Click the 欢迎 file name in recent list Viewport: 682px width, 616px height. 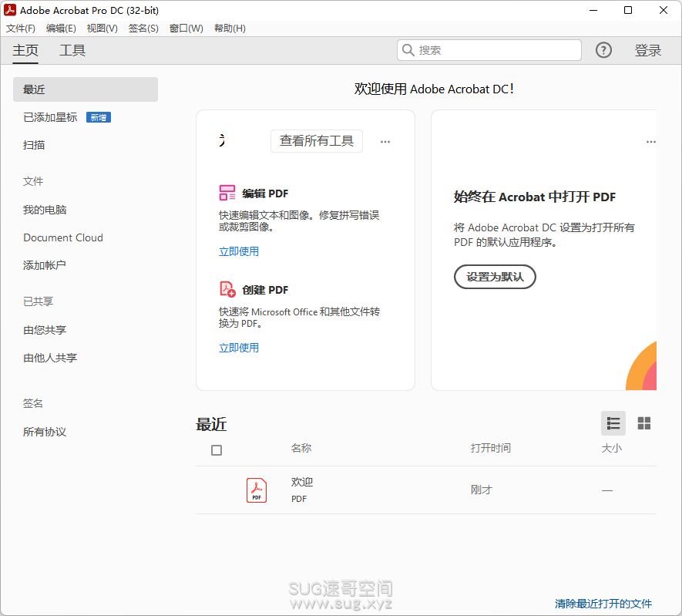click(302, 482)
